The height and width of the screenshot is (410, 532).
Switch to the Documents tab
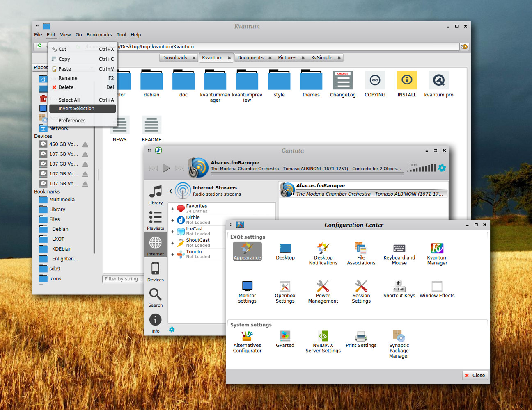(250, 58)
